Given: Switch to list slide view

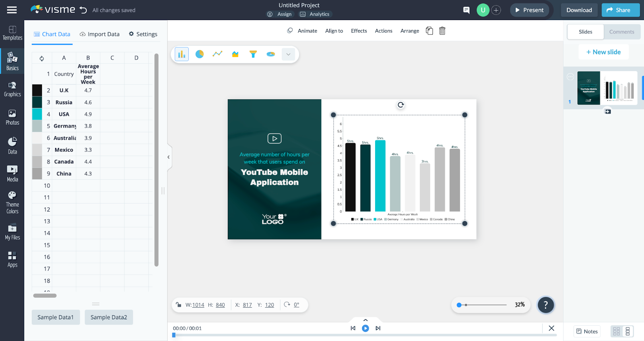Looking at the screenshot, I should tap(627, 331).
